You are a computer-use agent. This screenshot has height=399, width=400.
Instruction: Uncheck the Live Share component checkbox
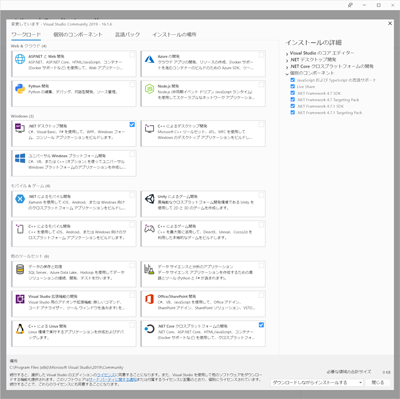(x=293, y=86)
